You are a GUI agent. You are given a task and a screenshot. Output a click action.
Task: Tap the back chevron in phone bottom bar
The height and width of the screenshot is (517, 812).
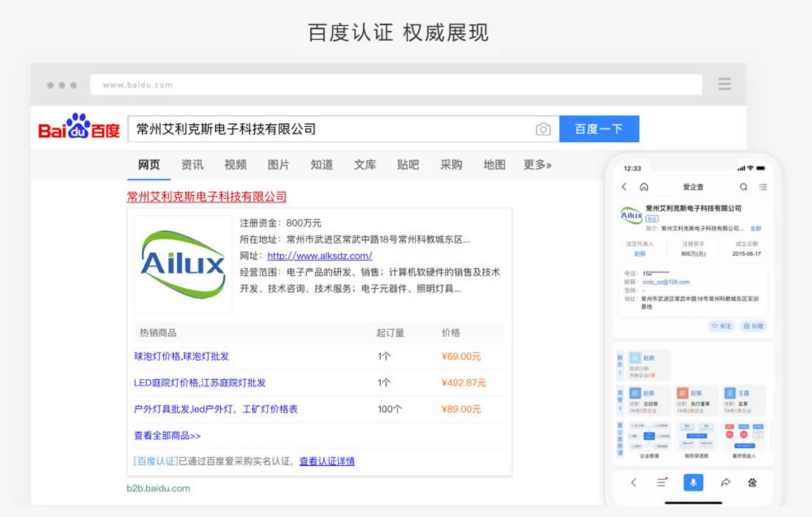(634, 482)
